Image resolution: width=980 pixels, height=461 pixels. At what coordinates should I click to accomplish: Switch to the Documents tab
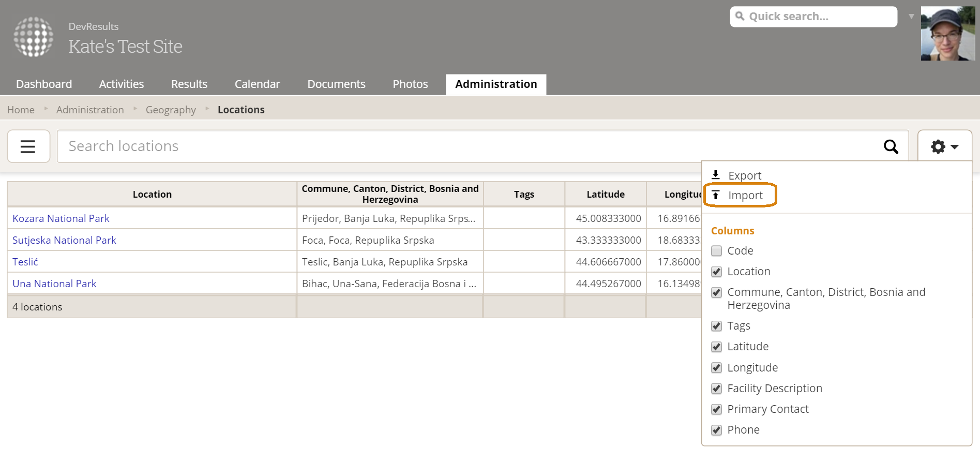336,84
